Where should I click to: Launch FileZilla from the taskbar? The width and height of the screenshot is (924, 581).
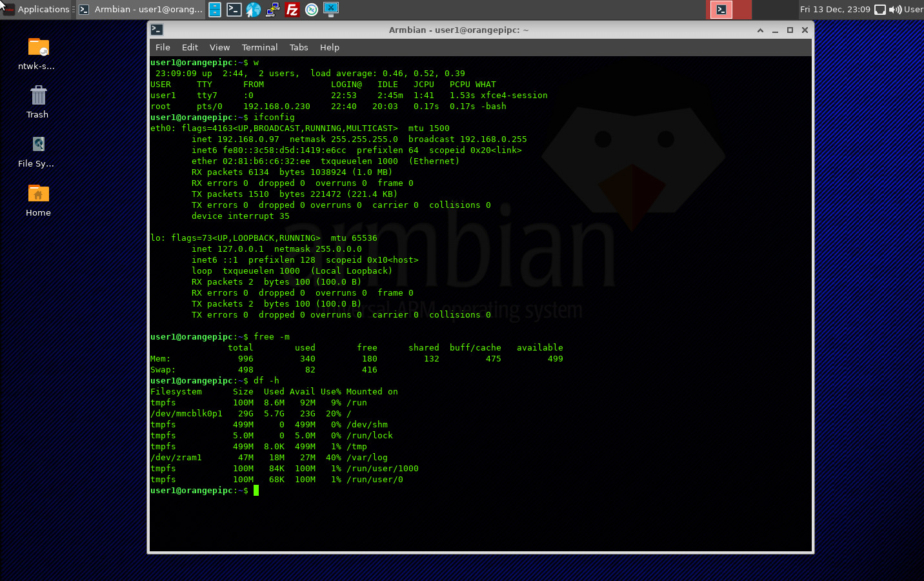pyautogui.click(x=292, y=9)
